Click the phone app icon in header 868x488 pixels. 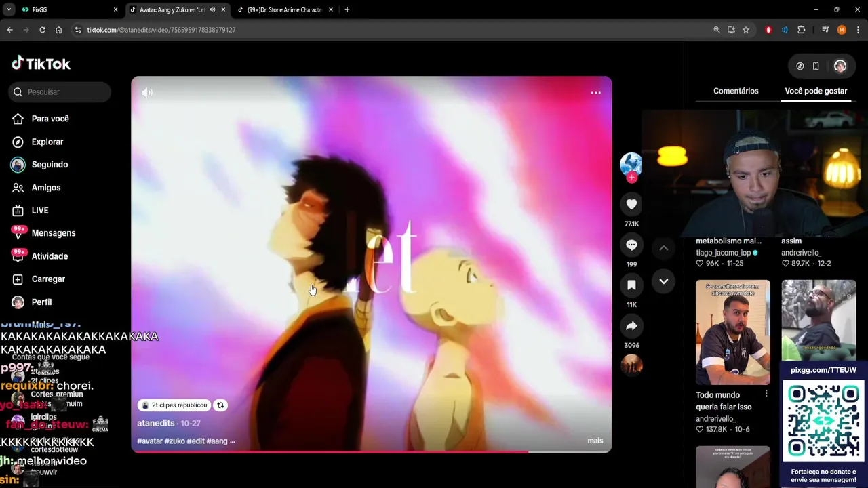click(x=816, y=66)
